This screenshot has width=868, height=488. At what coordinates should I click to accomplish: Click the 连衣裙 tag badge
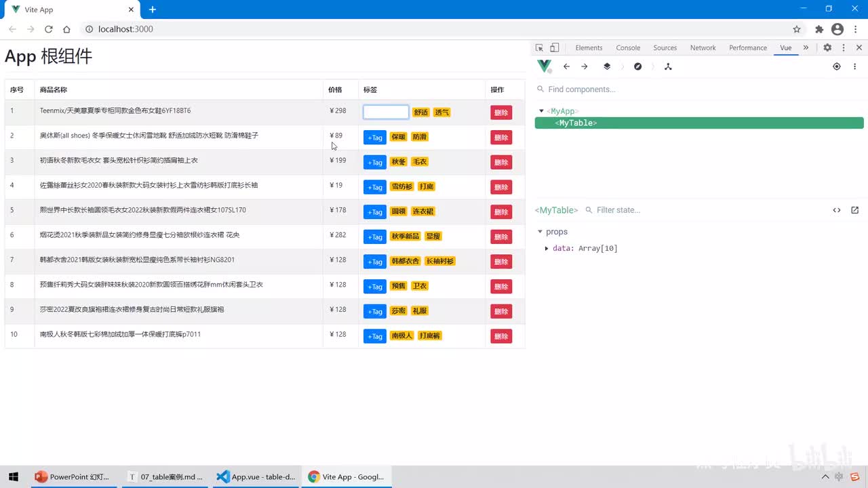[423, 211]
